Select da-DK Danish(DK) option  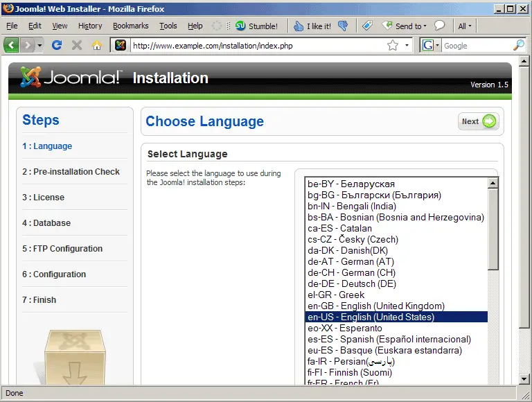(x=396, y=251)
